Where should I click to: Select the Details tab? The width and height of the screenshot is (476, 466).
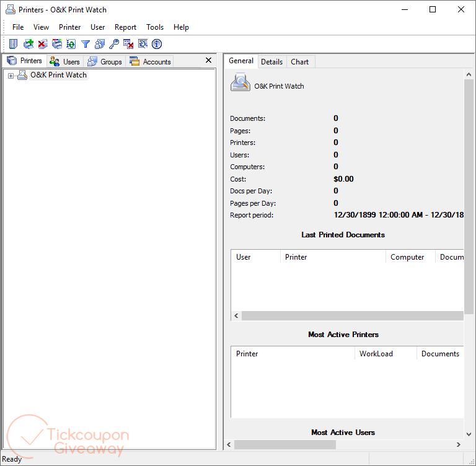[271, 61]
